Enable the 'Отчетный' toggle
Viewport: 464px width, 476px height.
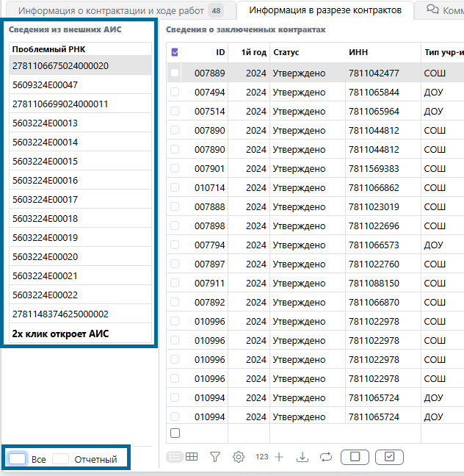coord(60,459)
